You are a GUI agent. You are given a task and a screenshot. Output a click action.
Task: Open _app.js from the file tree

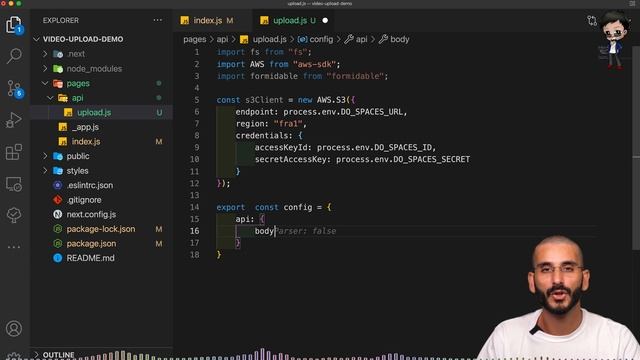[85, 127]
